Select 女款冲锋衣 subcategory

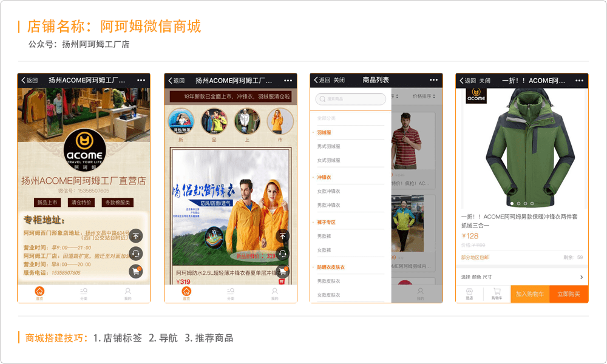pyautogui.click(x=328, y=192)
